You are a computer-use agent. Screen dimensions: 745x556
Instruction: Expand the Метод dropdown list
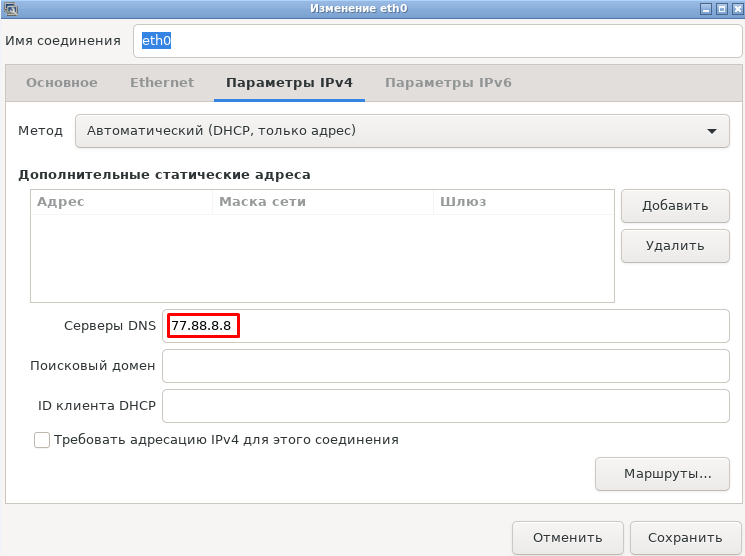click(x=402, y=131)
